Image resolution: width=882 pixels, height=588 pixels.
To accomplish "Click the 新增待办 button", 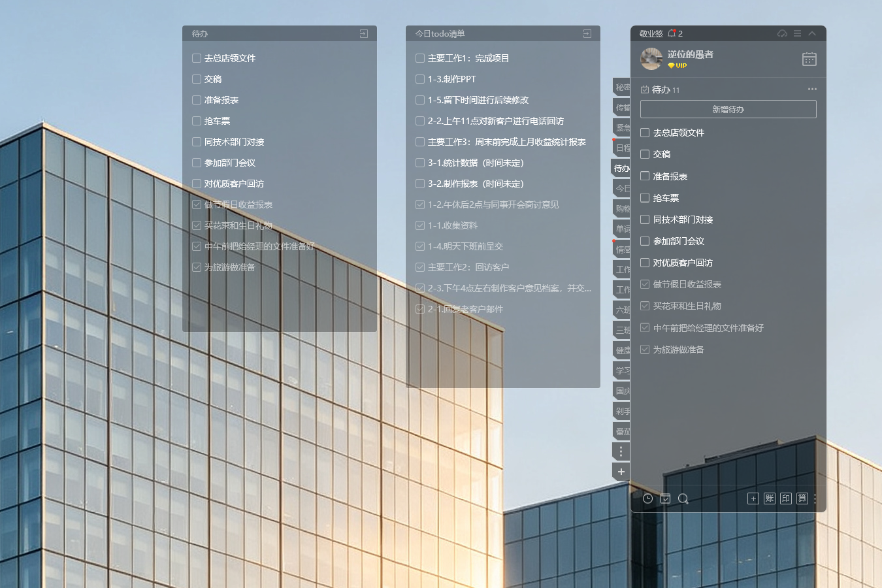I will (x=728, y=109).
